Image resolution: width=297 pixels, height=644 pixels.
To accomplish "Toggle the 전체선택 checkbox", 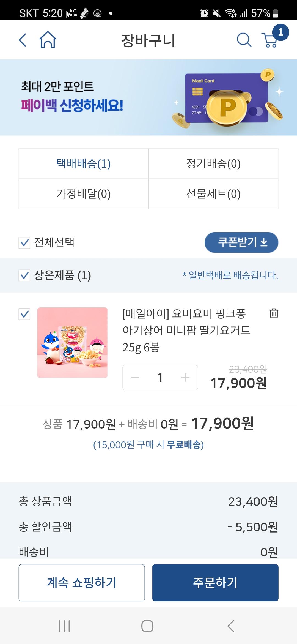I will pos(24,243).
